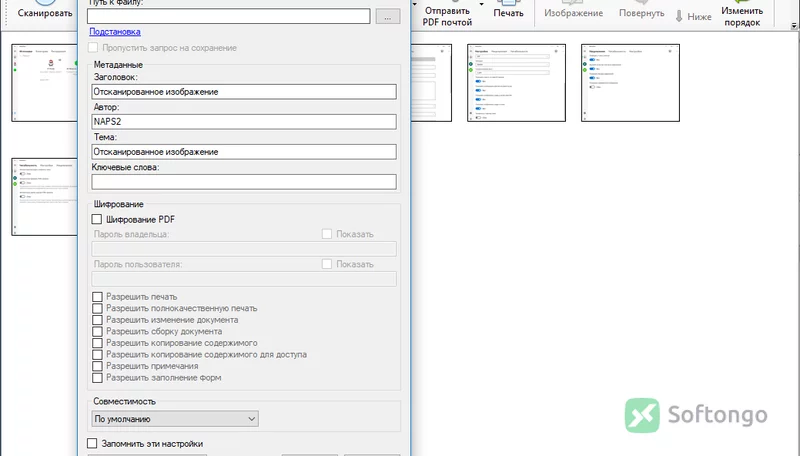Click into the Ключевые слова field

pyautogui.click(x=244, y=182)
